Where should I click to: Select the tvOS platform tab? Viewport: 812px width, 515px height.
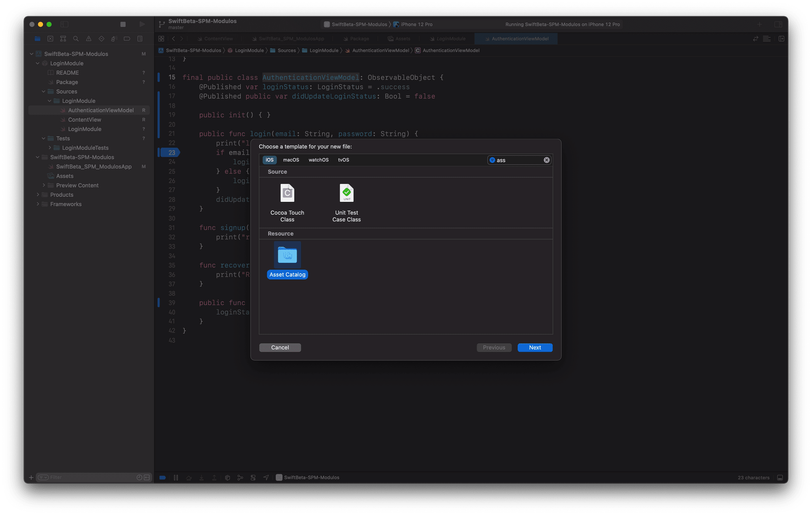click(x=343, y=160)
